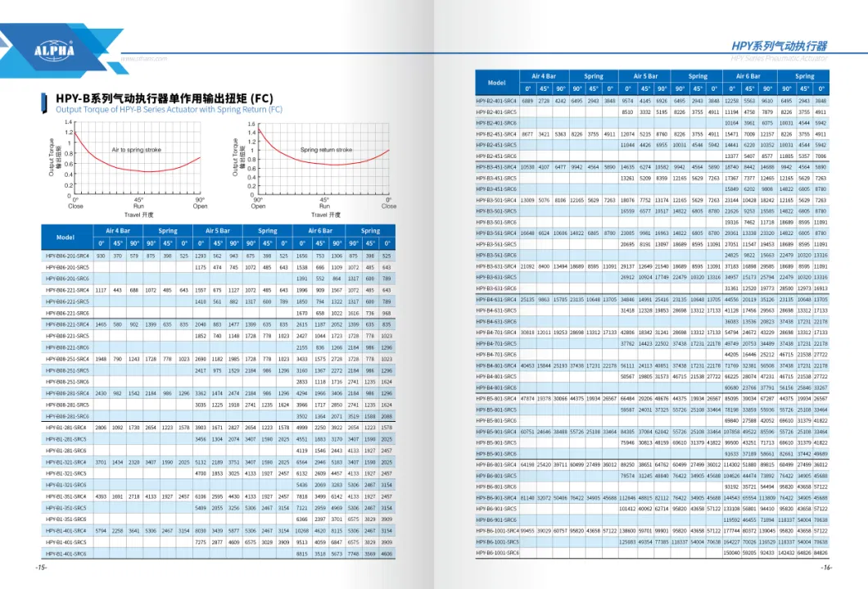
Task: Click the 'HPY-B08-251-SRC6' row label
Action: pos(67,382)
